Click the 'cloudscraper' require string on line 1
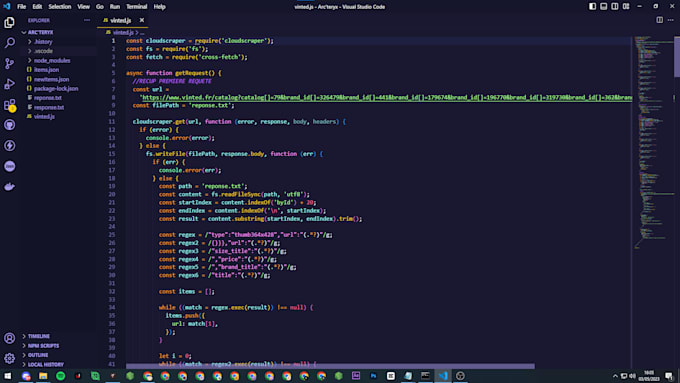This screenshot has height=383, width=680. pyautogui.click(x=245, y=41)
